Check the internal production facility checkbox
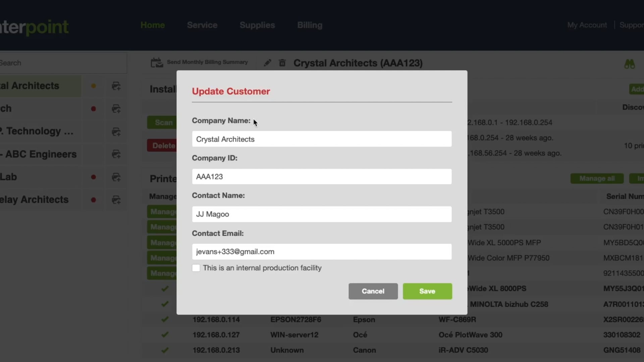 pos(196,268)
